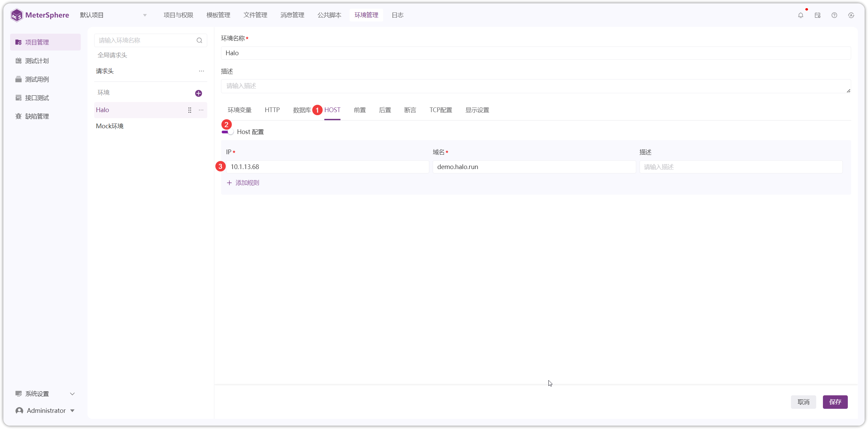This screenshot has width=868, height=429.
Task: Open 项目管理 in the sidebar
Action: click(45, 42)
